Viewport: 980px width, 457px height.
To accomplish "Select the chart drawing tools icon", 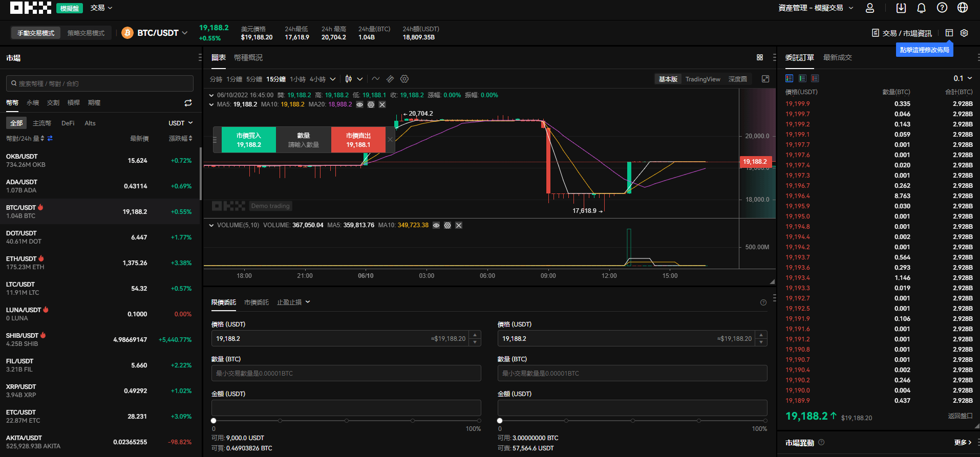I will click(390, 79).
